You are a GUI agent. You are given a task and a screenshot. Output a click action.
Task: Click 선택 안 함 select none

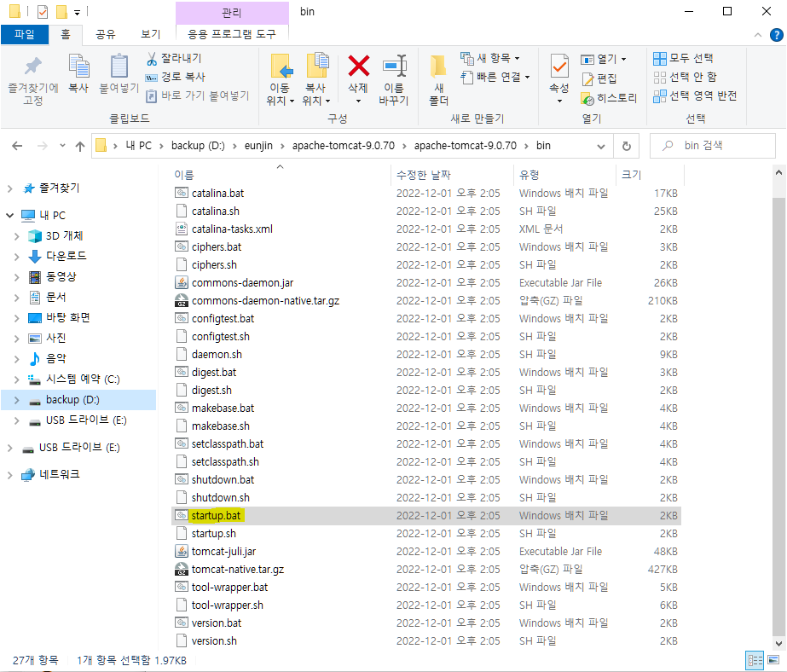point(686,78)
